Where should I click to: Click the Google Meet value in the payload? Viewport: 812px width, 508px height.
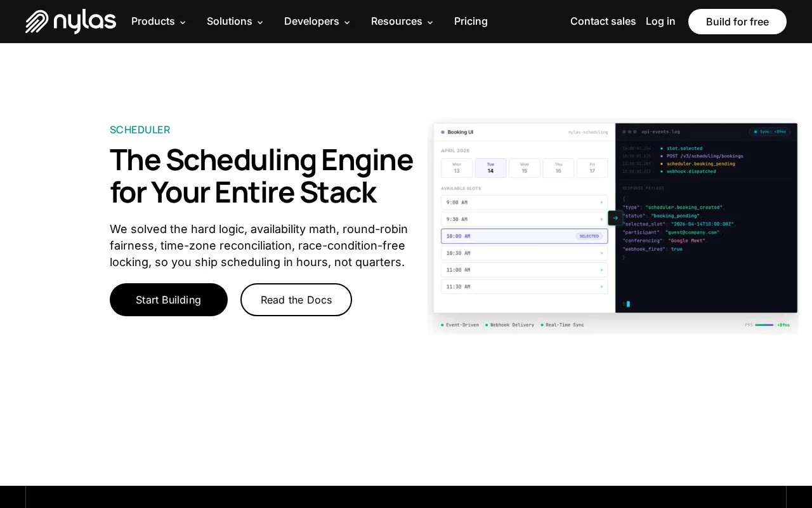click(x=686, y=241)
